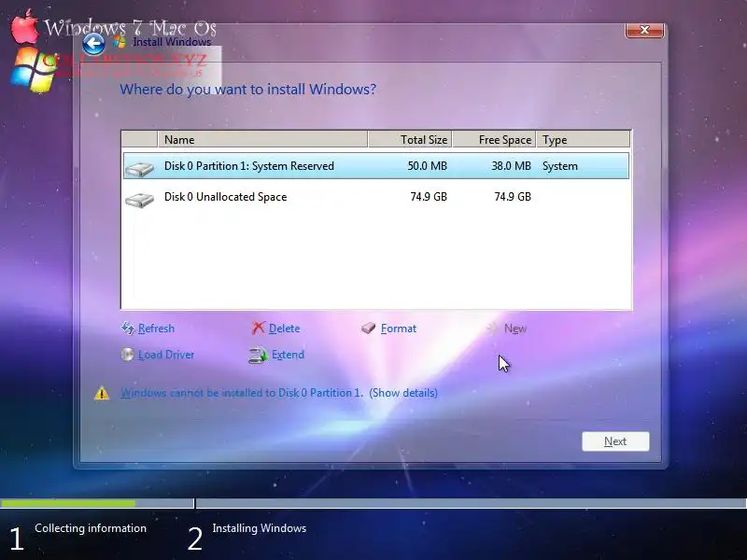
Task: Format the selected partition
Action: pyautogui.click(x=399, y=329)
